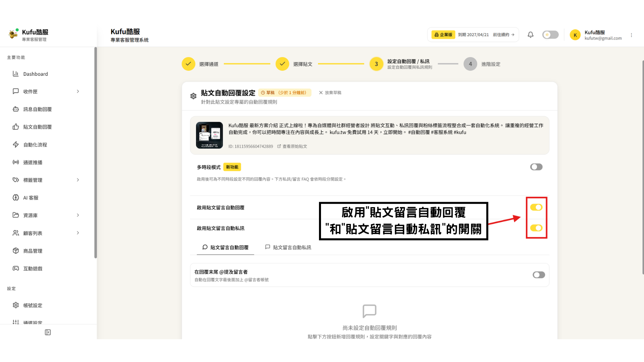
Task: Click the 尚未設定自動回覆規則 empty-state text
Action: [x=370, y=328]
